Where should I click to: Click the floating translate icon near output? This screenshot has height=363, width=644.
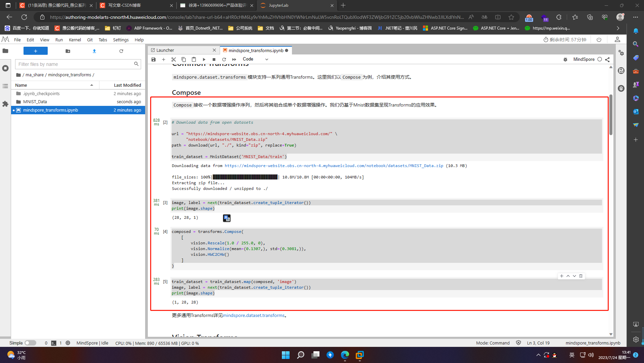pos(227,218)
